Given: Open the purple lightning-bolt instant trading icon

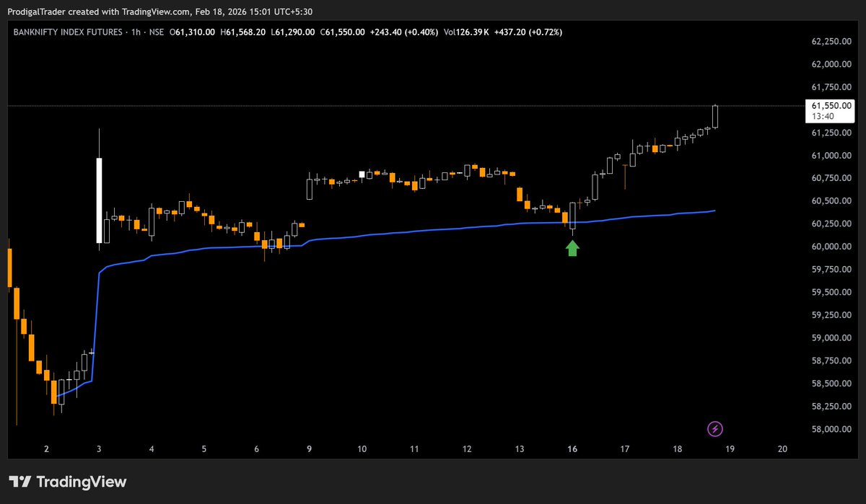Looking at the screenshot, I should tap(714, 429).
